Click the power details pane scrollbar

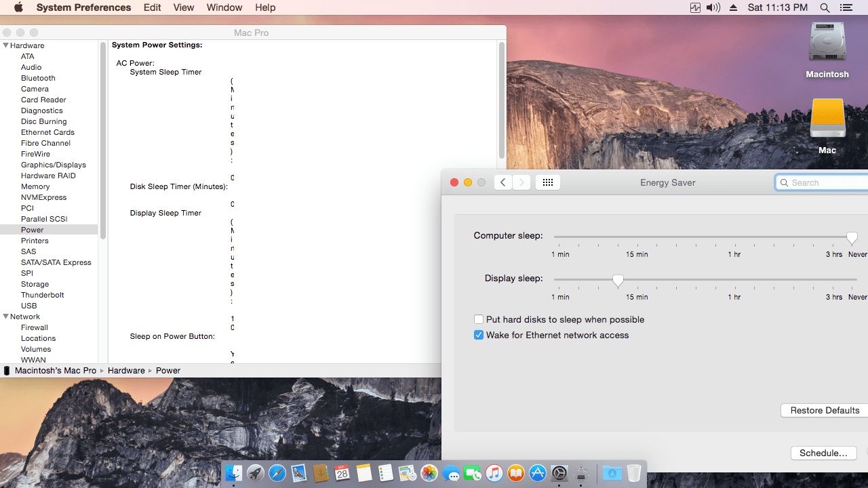coord(502,100)
